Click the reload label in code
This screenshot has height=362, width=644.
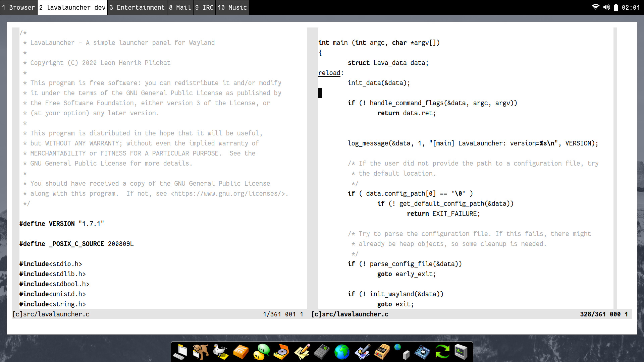click(x=329, y=73)
